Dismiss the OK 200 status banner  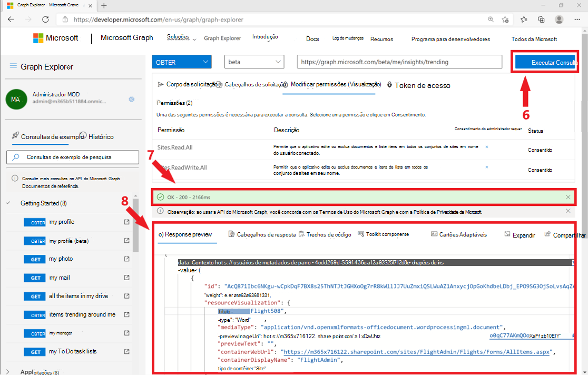pos(568,198)
